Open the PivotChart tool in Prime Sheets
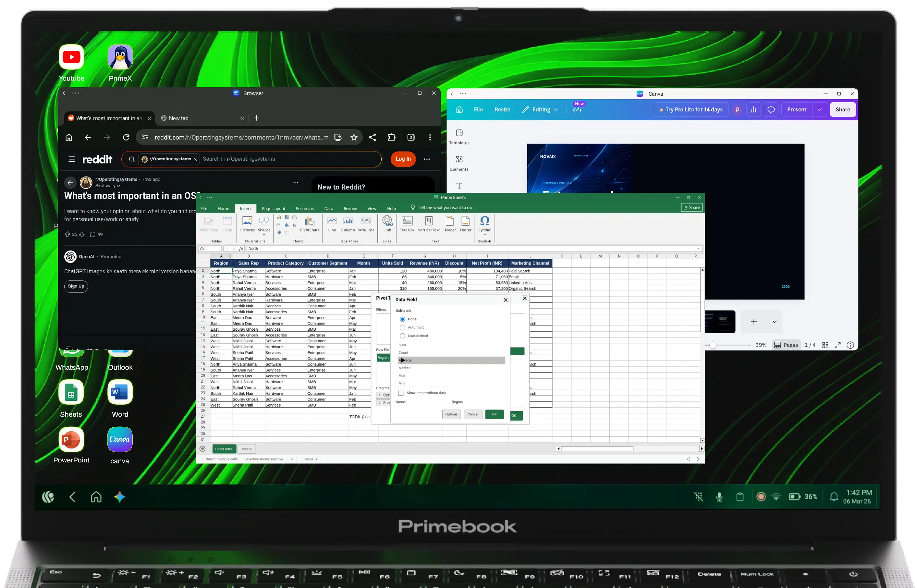Viewport: 917px width, 588px height. click(x=309, y=224)
